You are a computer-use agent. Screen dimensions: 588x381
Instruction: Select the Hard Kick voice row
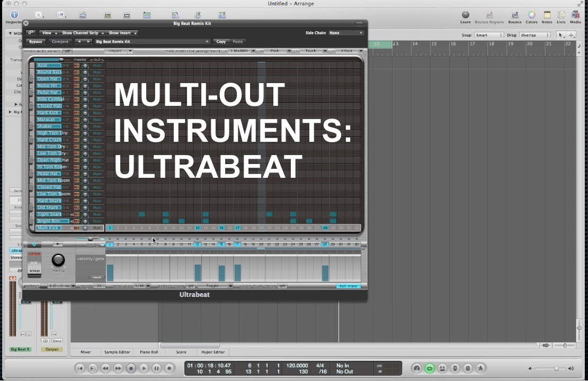point(48,113)
